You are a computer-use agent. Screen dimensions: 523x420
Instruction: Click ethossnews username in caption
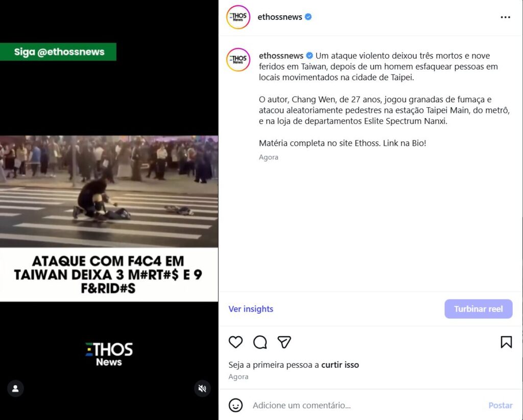[281, 56]
